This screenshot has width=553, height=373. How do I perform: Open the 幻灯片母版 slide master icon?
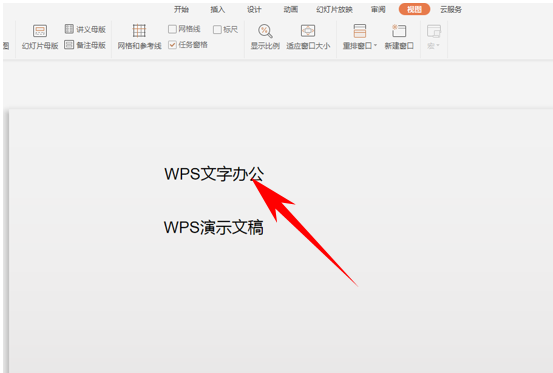click(x=40, y=31)
